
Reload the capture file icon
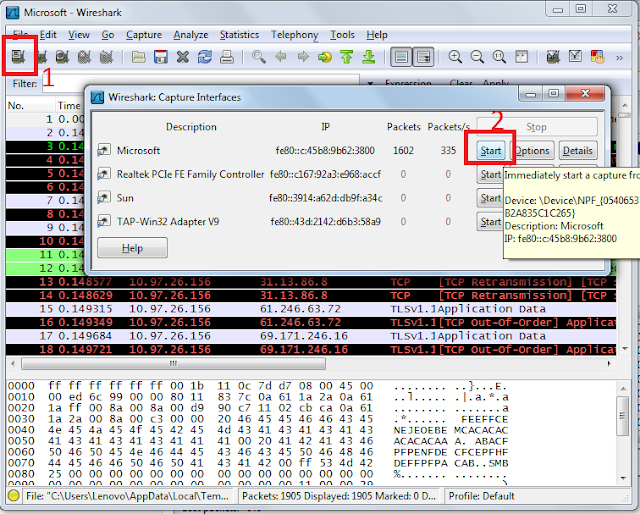point(205,57)
